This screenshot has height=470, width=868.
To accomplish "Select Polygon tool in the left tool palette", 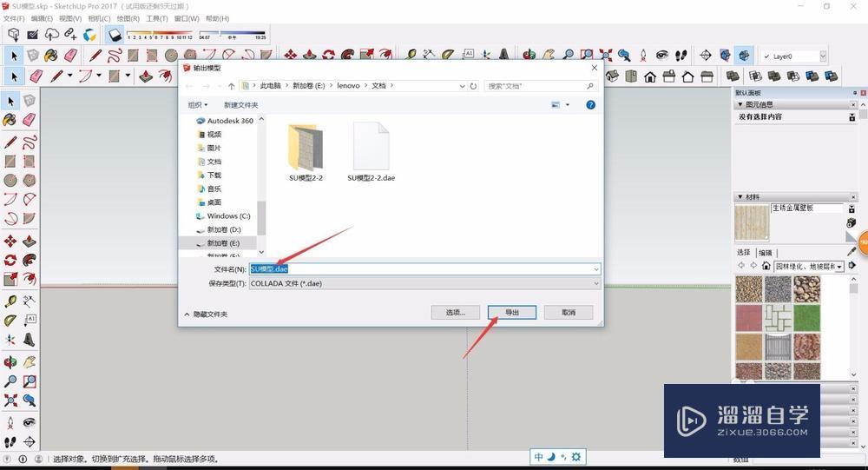I will pyautogui.click(x=30, y=180).
